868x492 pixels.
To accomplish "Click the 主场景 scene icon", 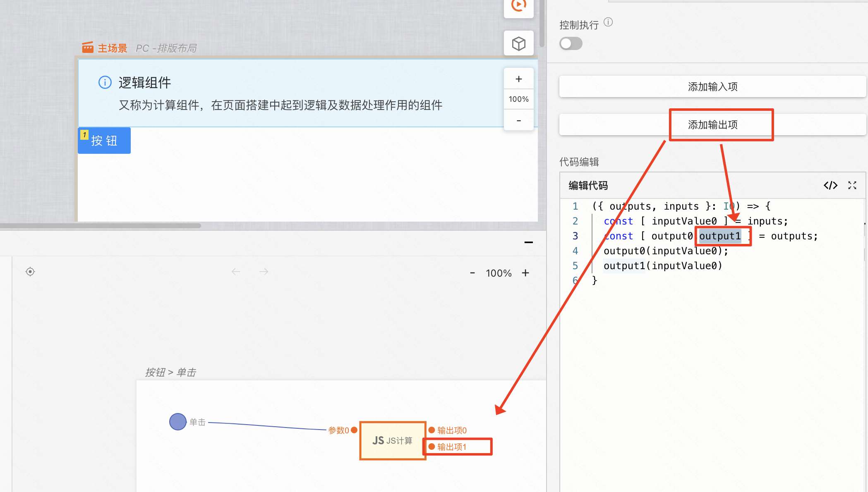I will (88, 47).
